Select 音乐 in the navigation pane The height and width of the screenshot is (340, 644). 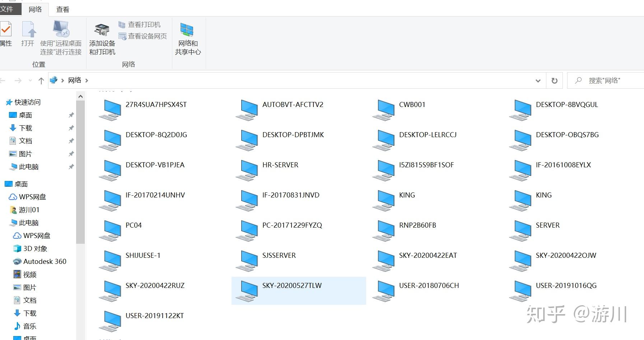25,326
